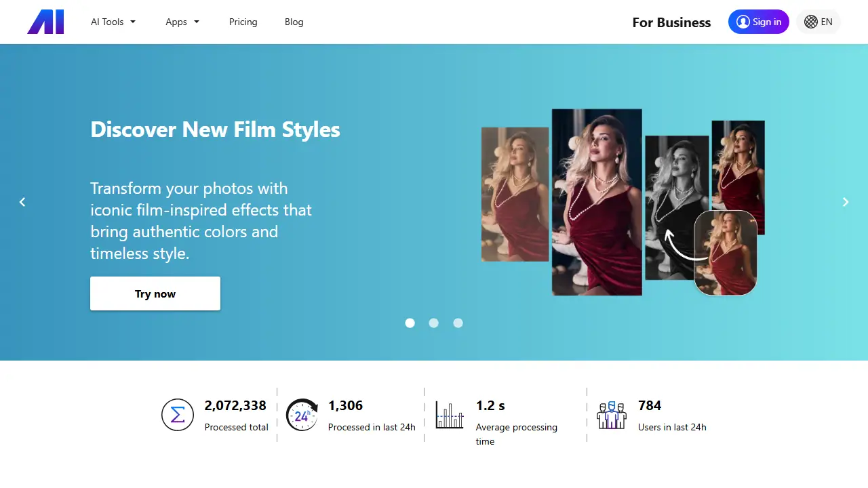
Task: Advance carousel with right arrow
Action: coord(846,202)
